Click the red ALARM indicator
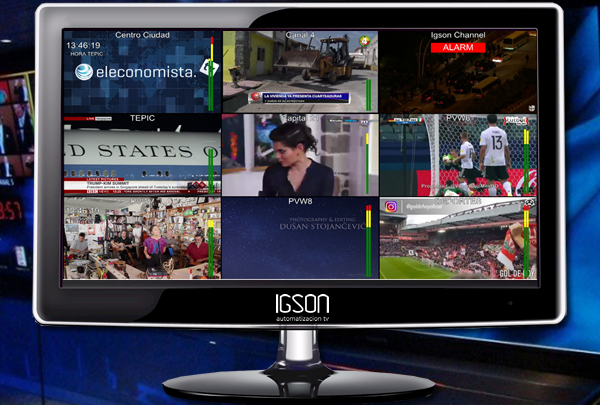This screenshot has height=405, width=600. 458,47
